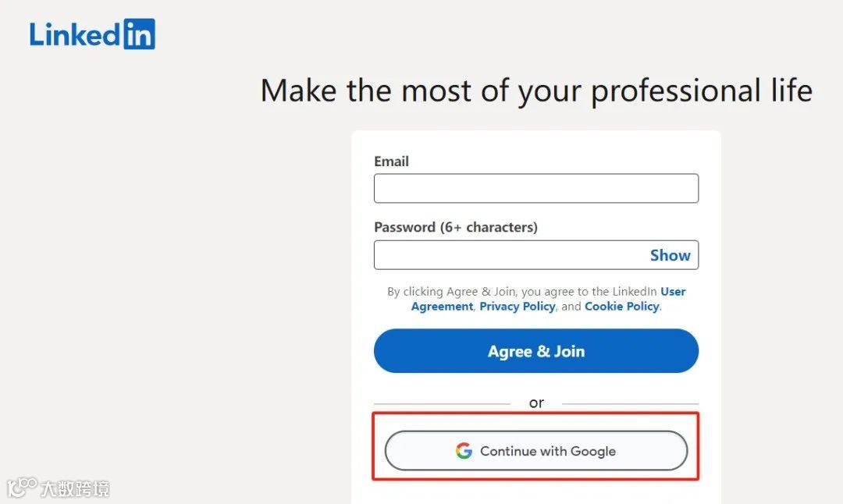The width and height of the screenshot is (843, 504).
Task: Click into the Password input field
Action: 507,255
